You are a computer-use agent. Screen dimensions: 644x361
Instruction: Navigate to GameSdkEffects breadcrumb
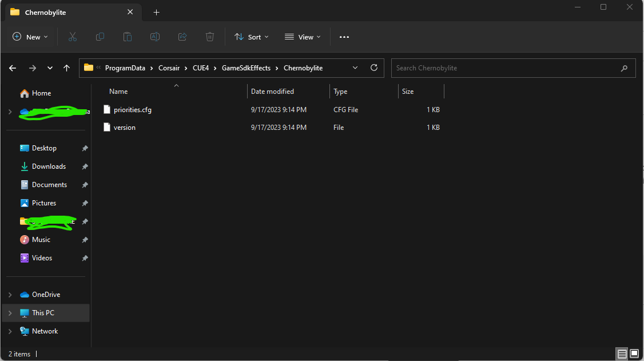tap(246, 68)
